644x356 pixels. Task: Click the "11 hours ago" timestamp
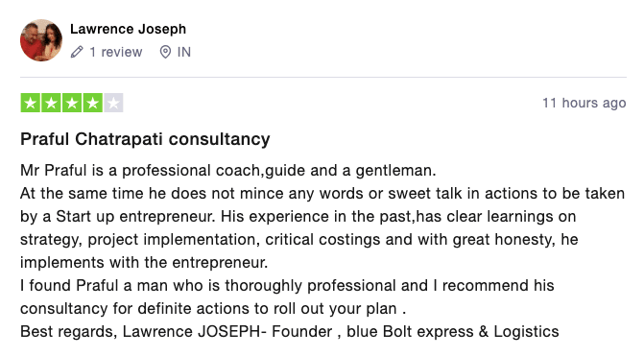tap(584, 103)
